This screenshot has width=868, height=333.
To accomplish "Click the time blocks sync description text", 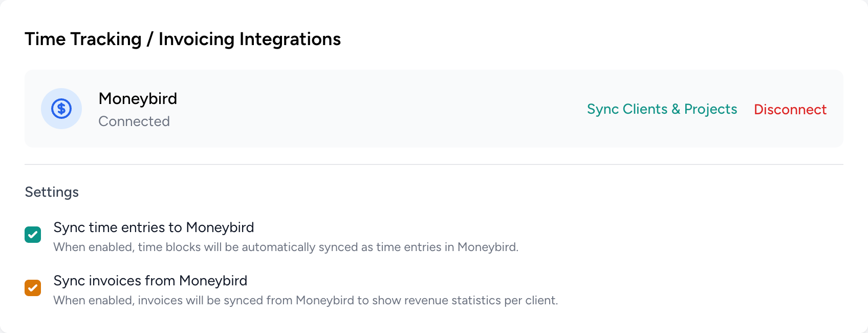I will 286,247.
